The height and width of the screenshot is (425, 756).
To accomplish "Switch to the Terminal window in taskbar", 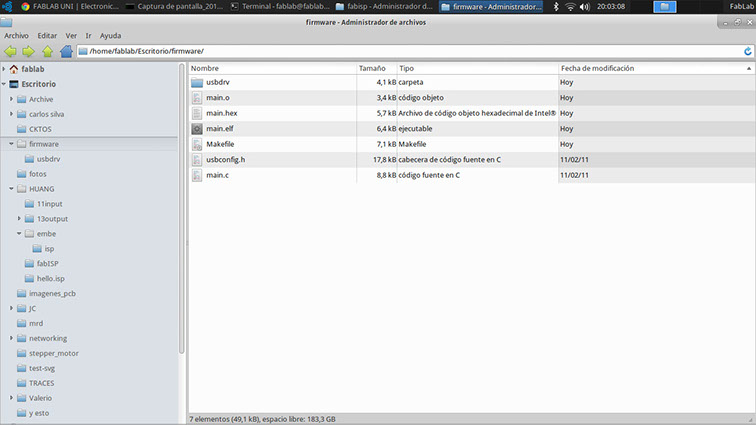I will tap(280, 7).
